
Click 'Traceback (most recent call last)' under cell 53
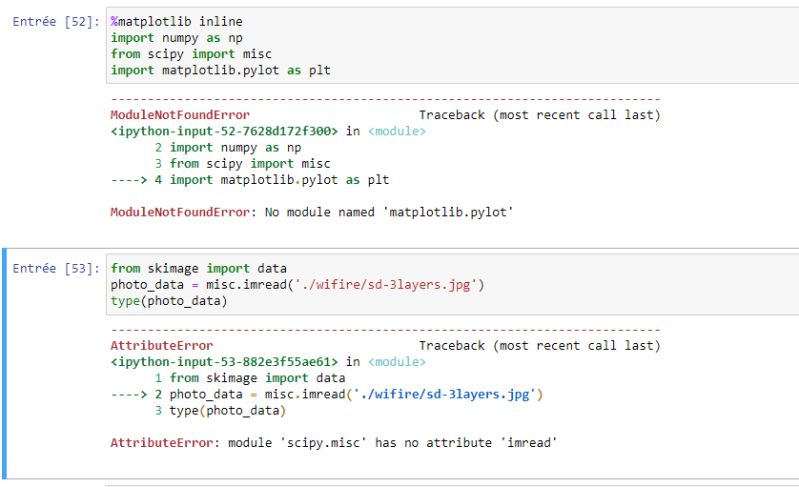pos(540,346)
